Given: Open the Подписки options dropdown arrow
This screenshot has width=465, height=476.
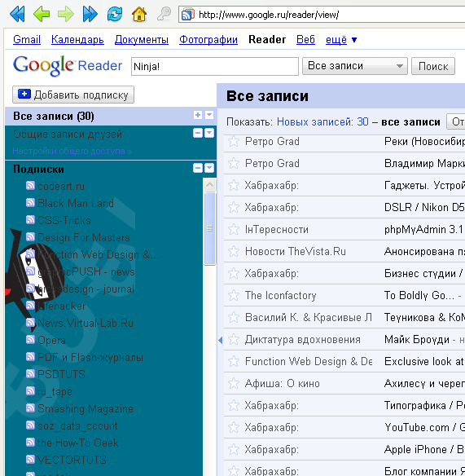Looking at the screenshot, I should pyautogui.click(x=209, y=168).
